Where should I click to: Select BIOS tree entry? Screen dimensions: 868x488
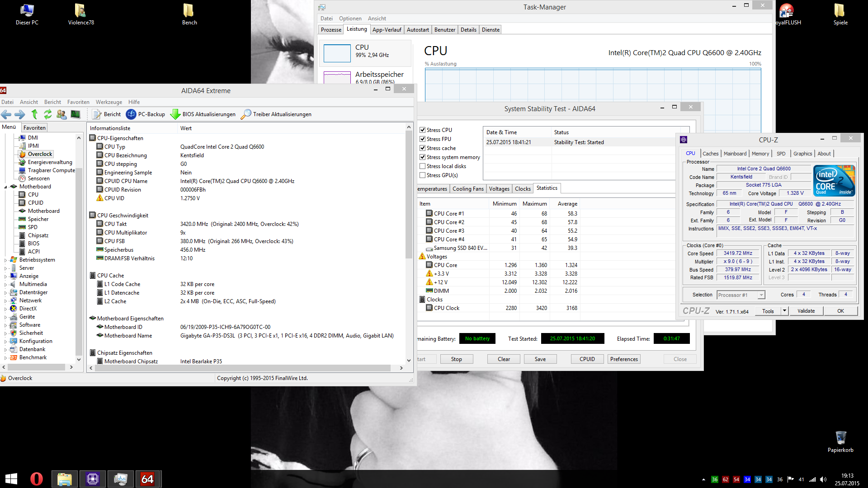[33, 244]
